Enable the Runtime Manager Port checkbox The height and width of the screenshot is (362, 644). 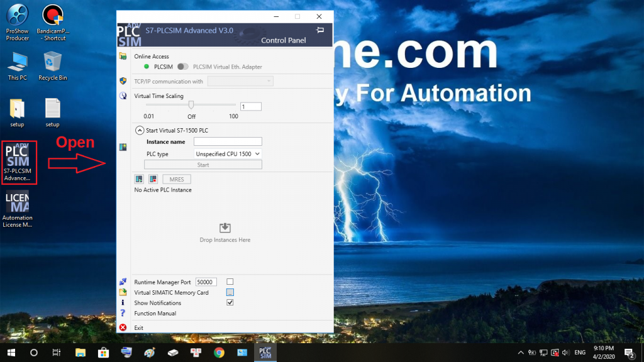pos(230,282)
